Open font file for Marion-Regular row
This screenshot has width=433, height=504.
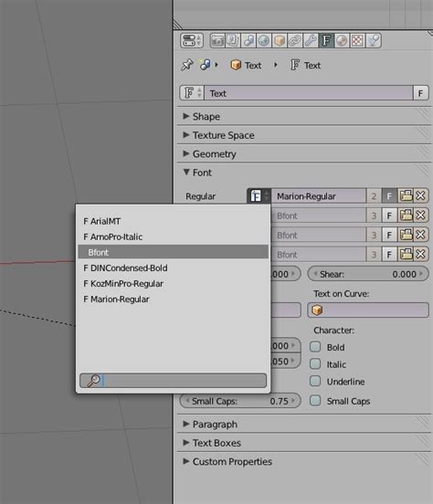(406, 195)
